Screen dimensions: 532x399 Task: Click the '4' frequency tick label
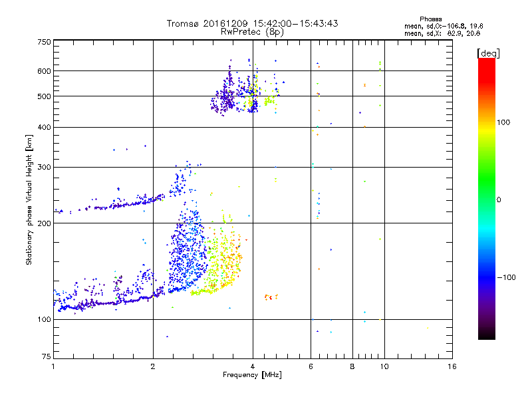coord(253,366)
